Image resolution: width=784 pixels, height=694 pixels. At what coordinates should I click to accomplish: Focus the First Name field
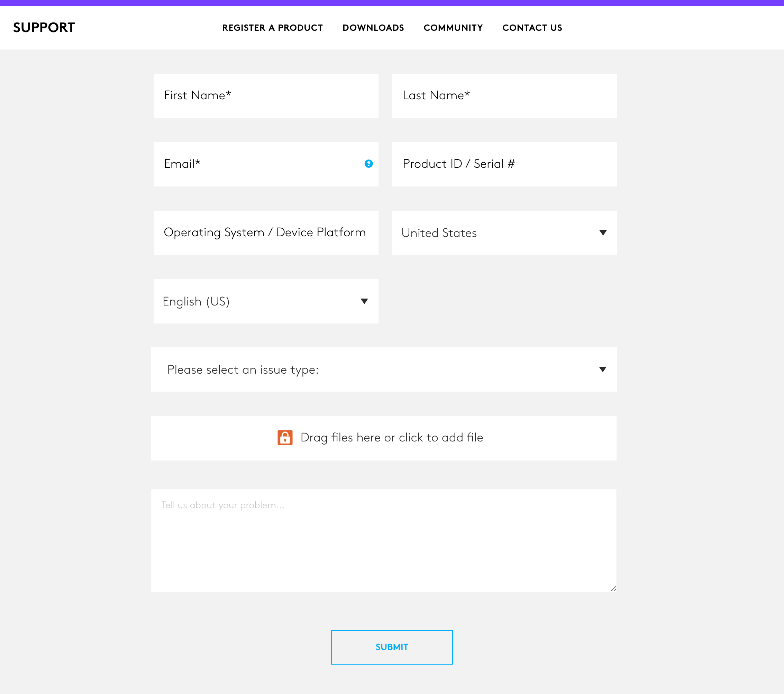[x=266, y=95]
